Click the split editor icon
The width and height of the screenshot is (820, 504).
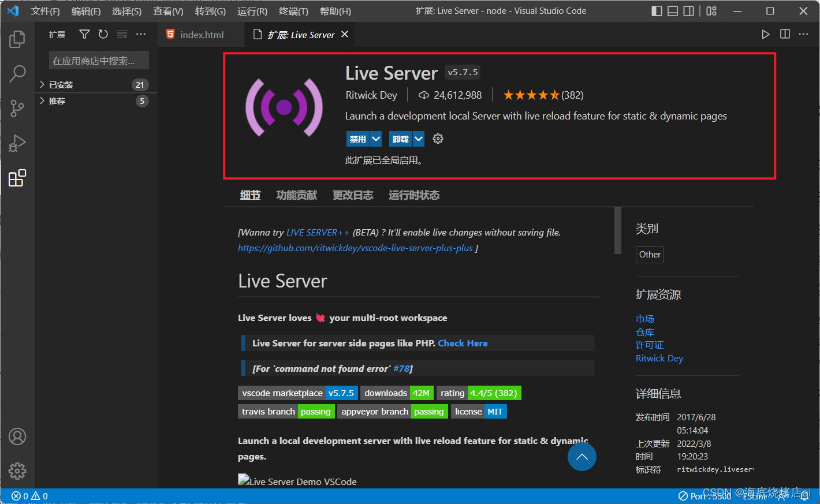click(785, 35)
